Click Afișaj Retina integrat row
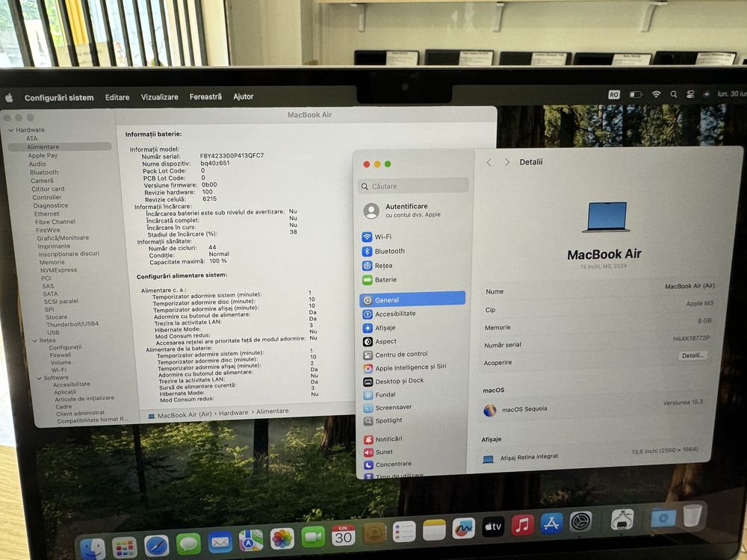747x560 pixels. point(591,455)
